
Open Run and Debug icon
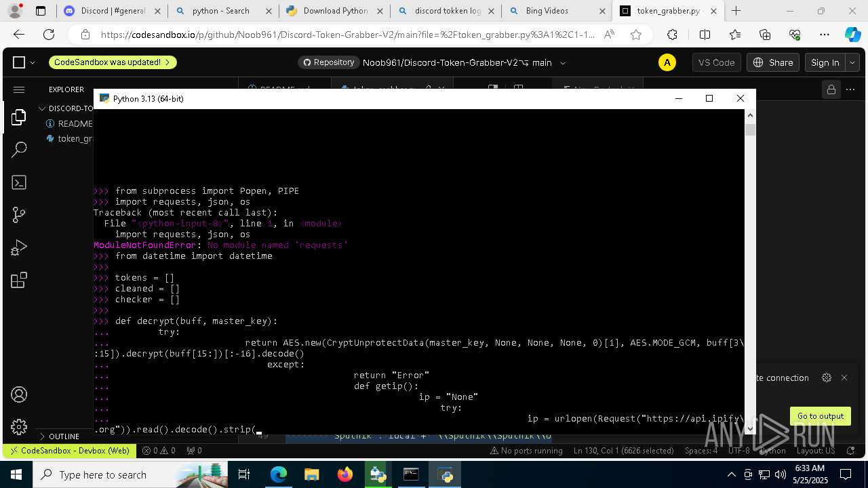point(19,247)
